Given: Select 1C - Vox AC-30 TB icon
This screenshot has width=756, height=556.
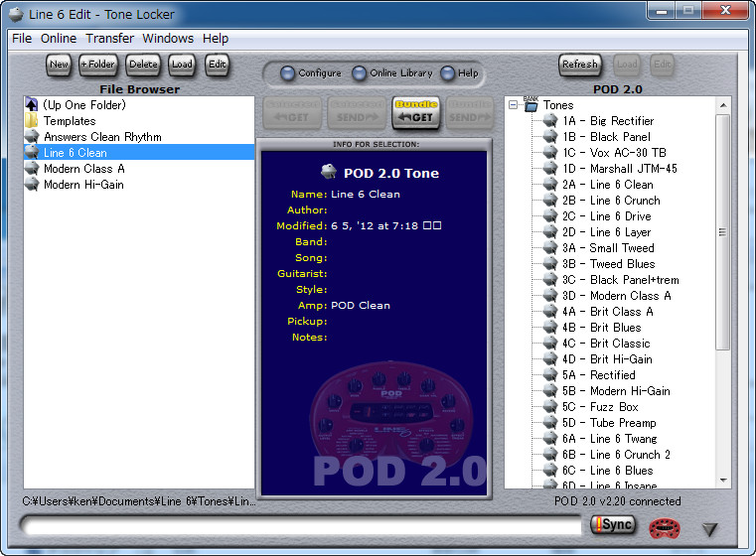Looking at the screenshot, I should click(x=550, y=152).
